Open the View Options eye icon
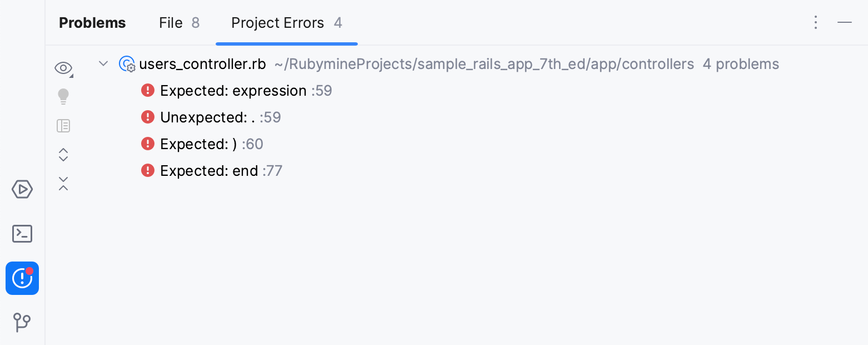 pos(63,67)
